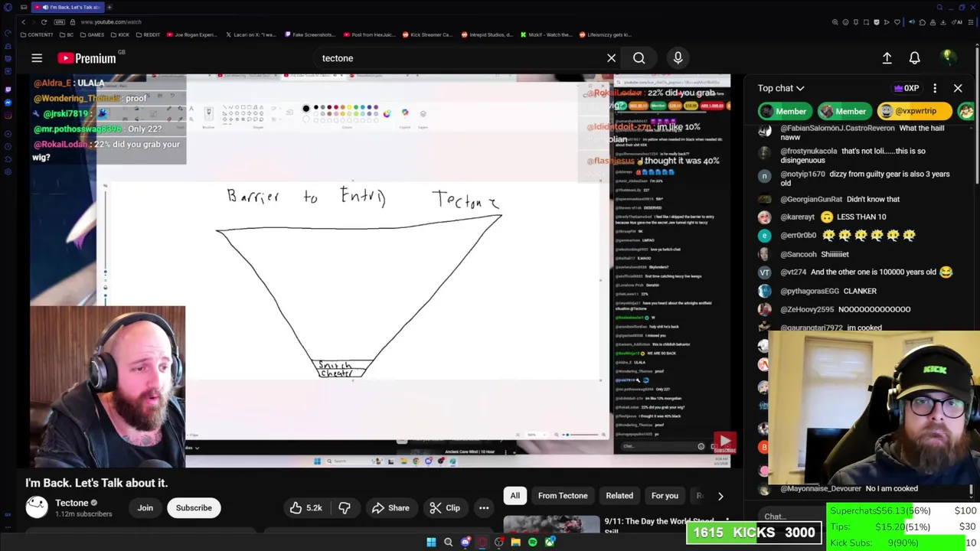Open Windows taskbar search
The height and width of the screenshot is (551, 980).
449,543
